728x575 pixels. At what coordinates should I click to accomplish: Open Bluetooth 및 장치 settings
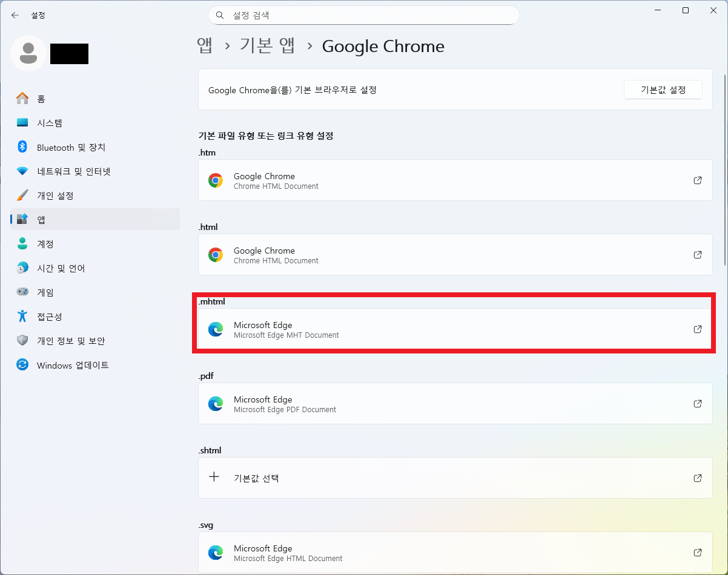[x=95, y=147]
